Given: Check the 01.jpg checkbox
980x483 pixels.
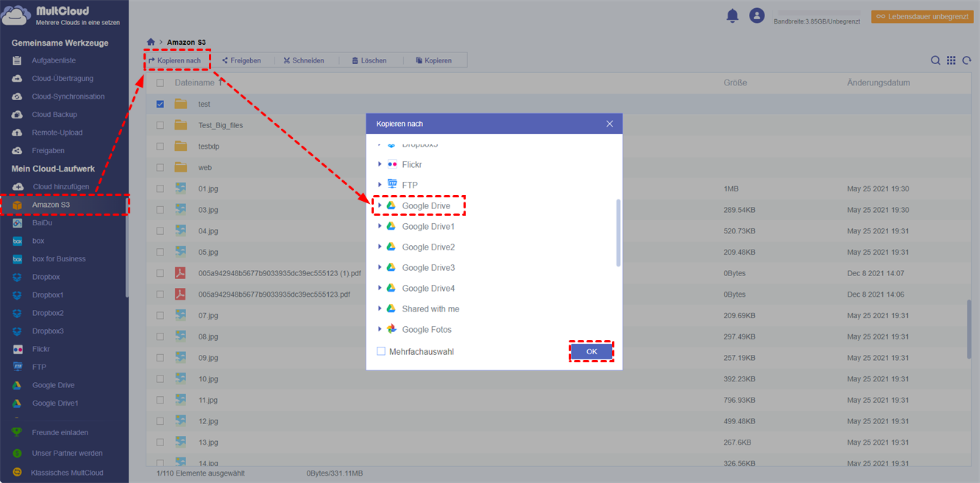Looking at the screenshot, I should coord(160,188).
